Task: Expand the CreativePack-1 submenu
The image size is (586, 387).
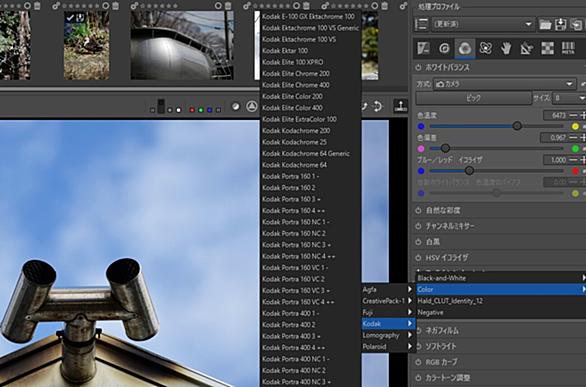Action: [388, 301]
